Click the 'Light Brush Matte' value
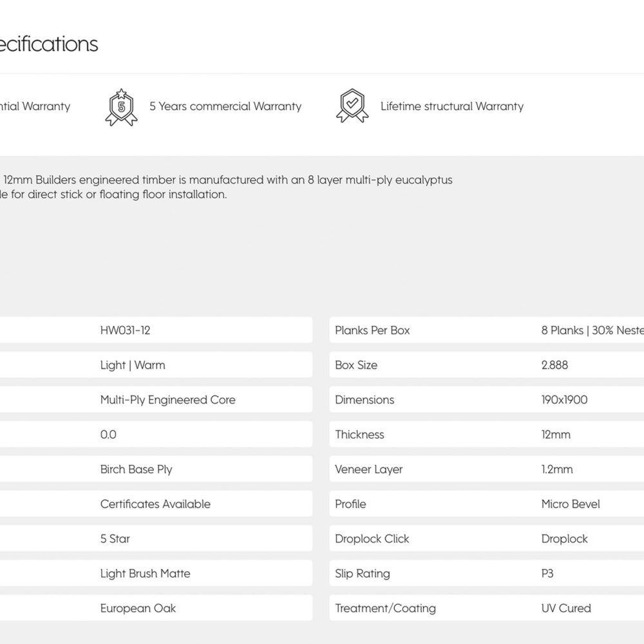The width and height of the screenshot is (644, 644). point(146,574)
